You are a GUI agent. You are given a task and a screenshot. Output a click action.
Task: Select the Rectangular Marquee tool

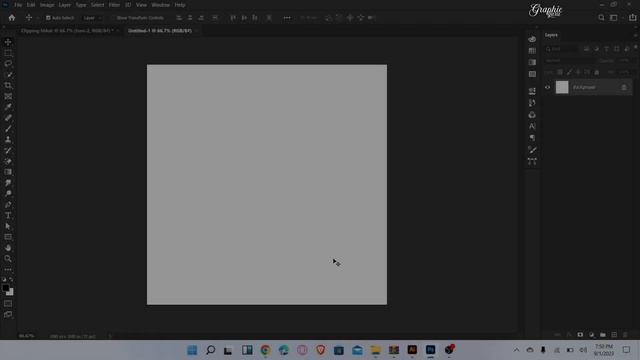click(x=8, y=53)
